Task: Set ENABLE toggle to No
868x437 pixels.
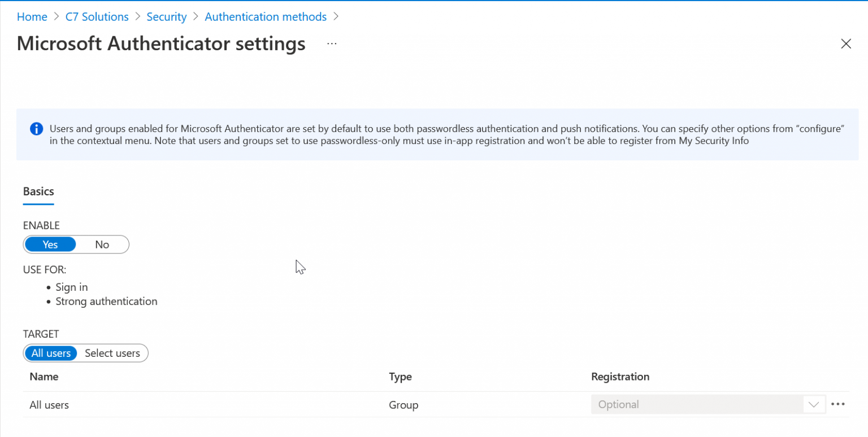Action: click(x=102, y=244)
